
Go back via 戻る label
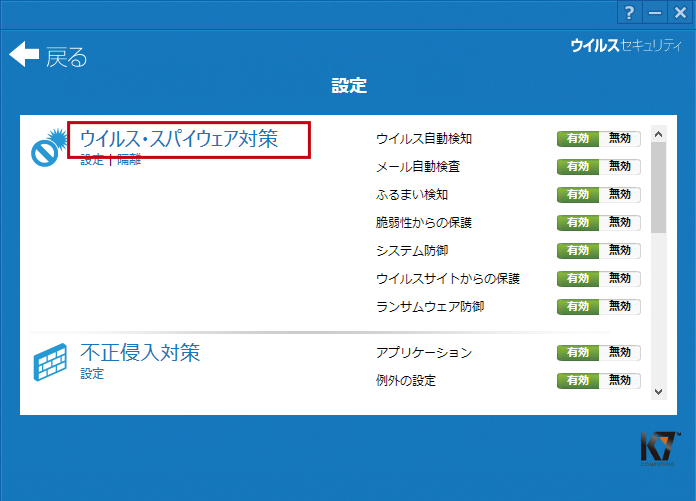click(67, 57)
